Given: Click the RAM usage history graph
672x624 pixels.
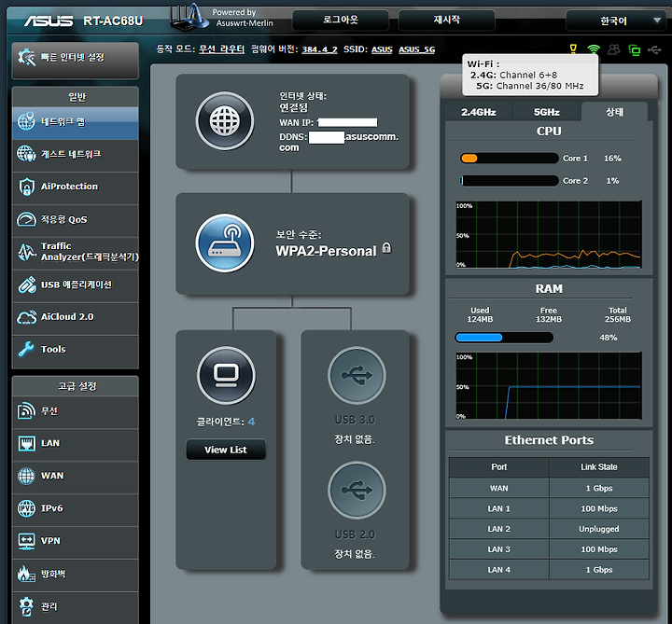Looking at the screenshot, I should pyautogui.click(x=549, y=385).
